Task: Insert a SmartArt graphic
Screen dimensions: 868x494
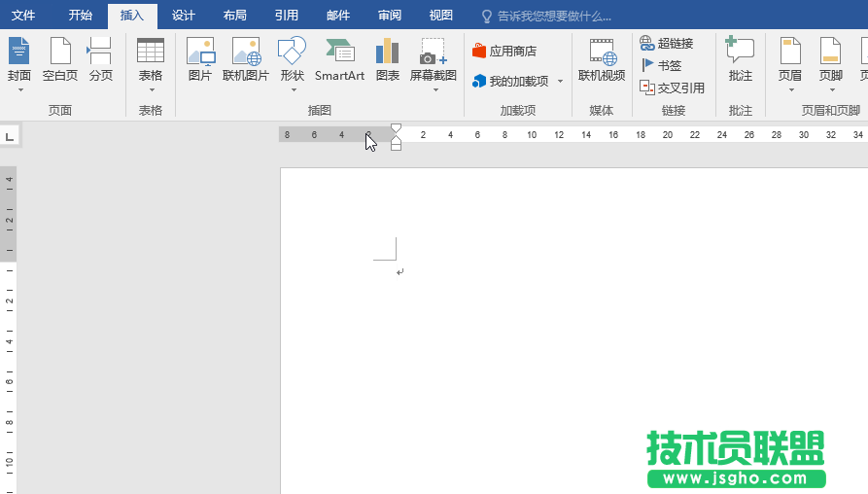Action: click(339, 58)
